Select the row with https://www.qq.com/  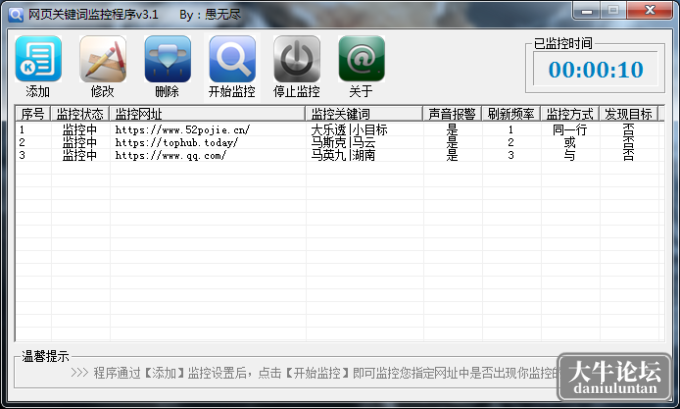(x=340, y=155)
